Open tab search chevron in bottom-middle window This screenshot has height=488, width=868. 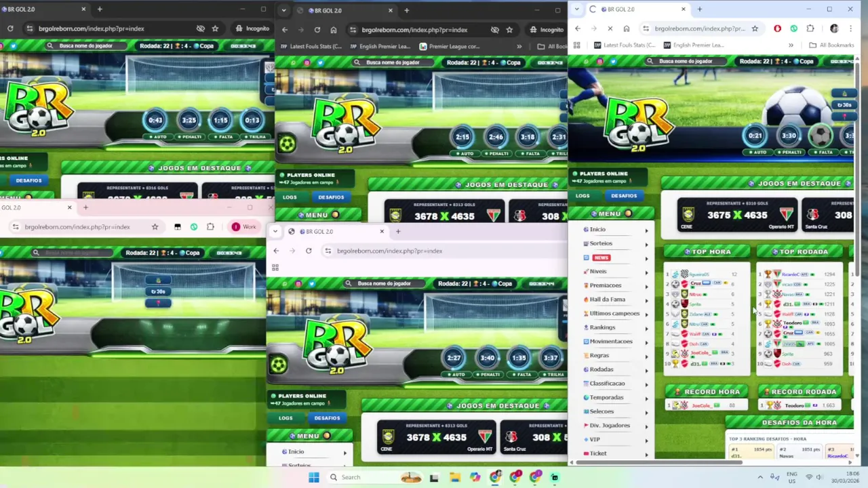[275, 231]
